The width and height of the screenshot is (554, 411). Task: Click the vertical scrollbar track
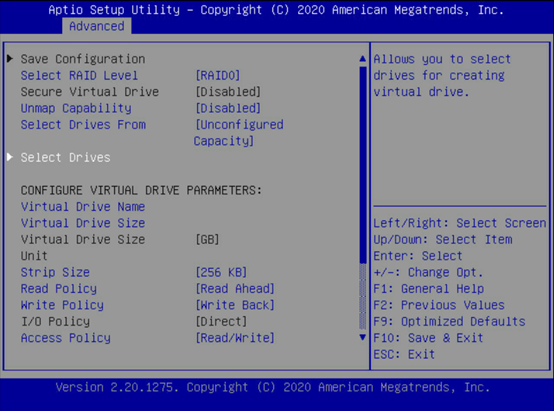(363, 198)
